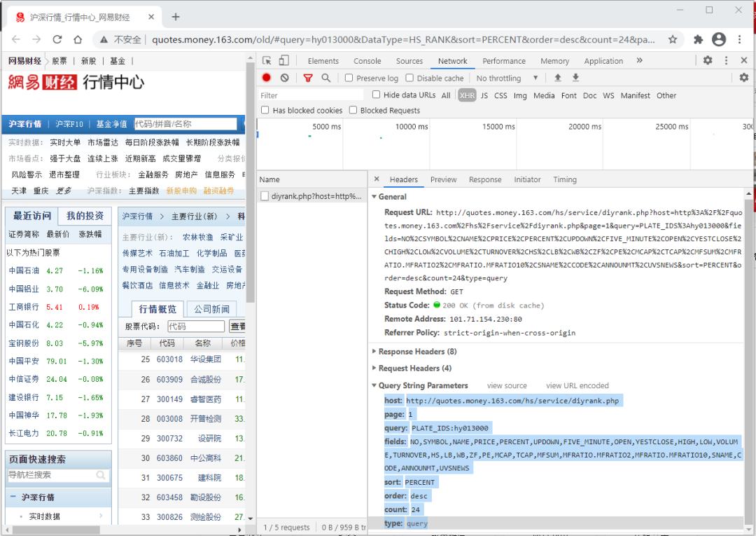Image resolution: width=756 pixels, height=536 pixels.
Task: Select the All request type filter
Action: 446,95
